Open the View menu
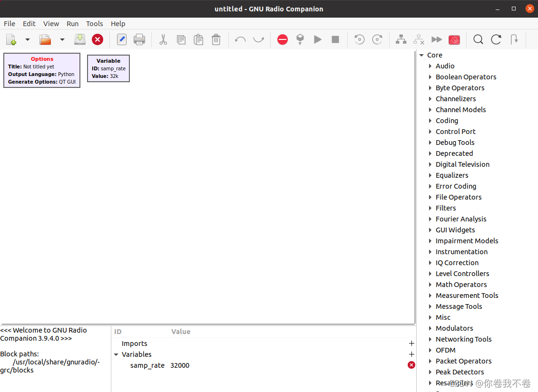Image resolution: width=538 pixels, height=392 pixels. point(51,24)
